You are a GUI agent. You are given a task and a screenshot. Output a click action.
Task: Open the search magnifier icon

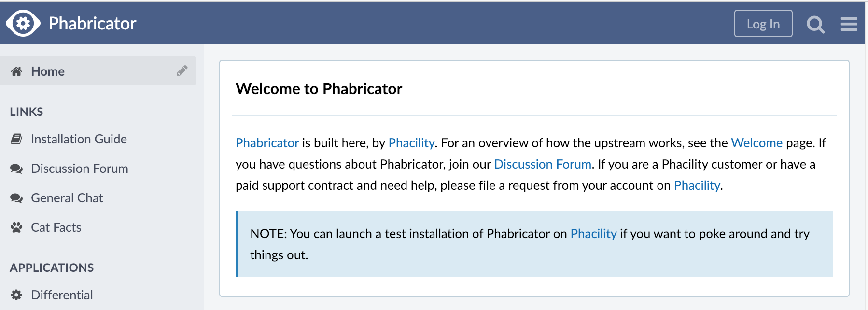815,24
